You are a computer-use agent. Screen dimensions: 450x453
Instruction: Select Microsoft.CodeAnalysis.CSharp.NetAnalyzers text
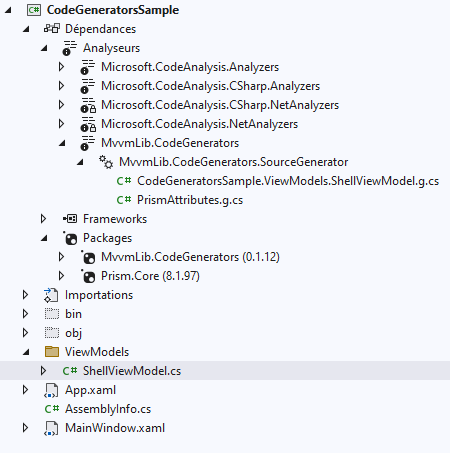click(x=220, y=105)
